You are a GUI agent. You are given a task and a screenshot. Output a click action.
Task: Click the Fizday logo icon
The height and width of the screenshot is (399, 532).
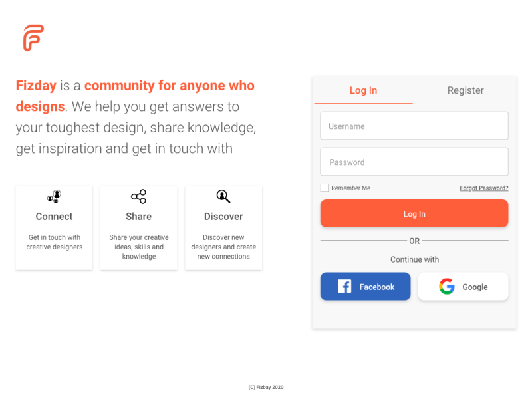(x=33, y=38)
